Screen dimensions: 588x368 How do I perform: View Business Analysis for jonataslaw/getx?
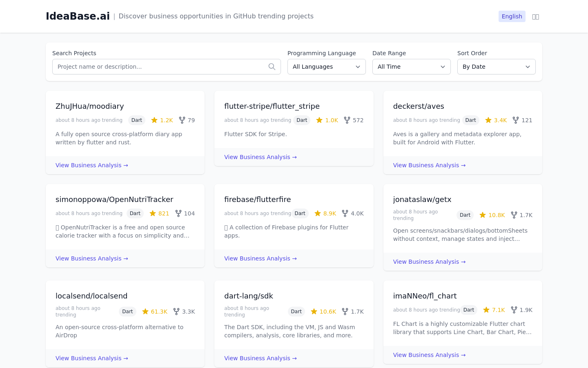point(429,262)
